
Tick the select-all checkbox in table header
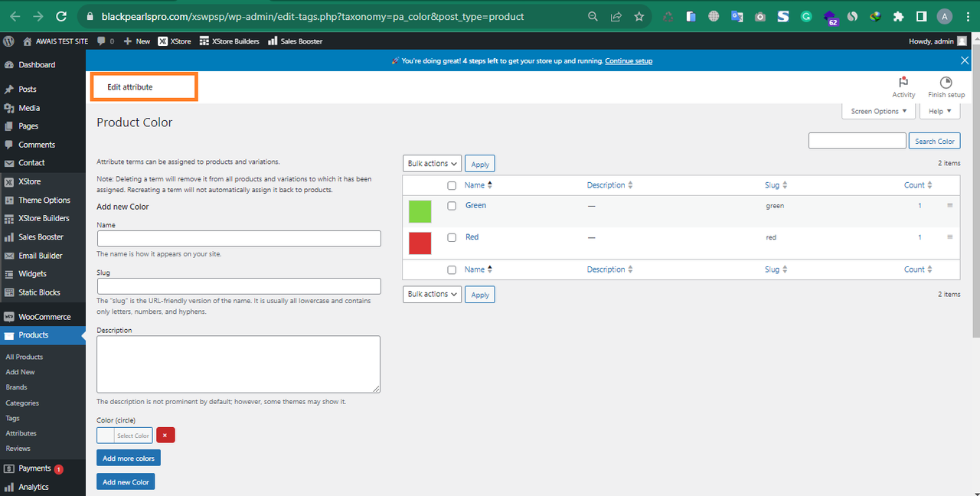(x=452, y=185)
